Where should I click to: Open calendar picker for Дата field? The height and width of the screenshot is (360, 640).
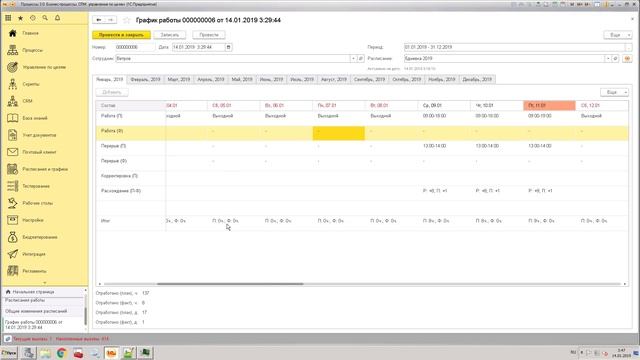click(228, 47)
